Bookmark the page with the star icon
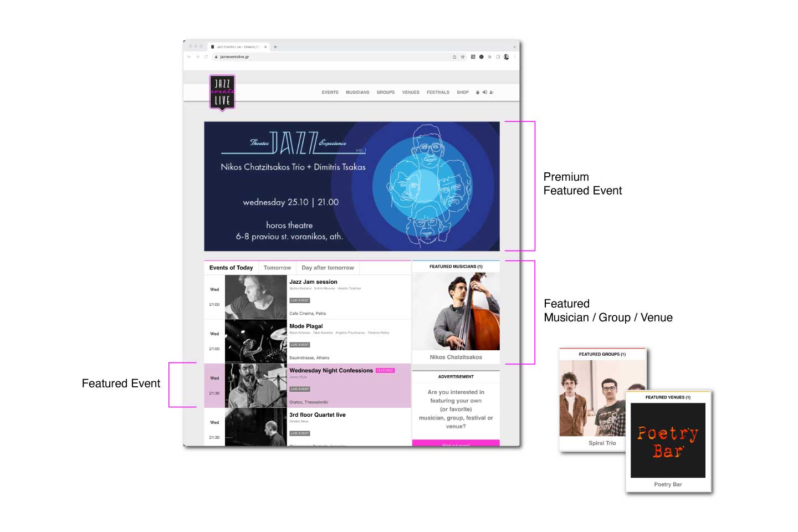Image resolution: width=798 pixels, height=532 pixels. [x=463, y=57]
